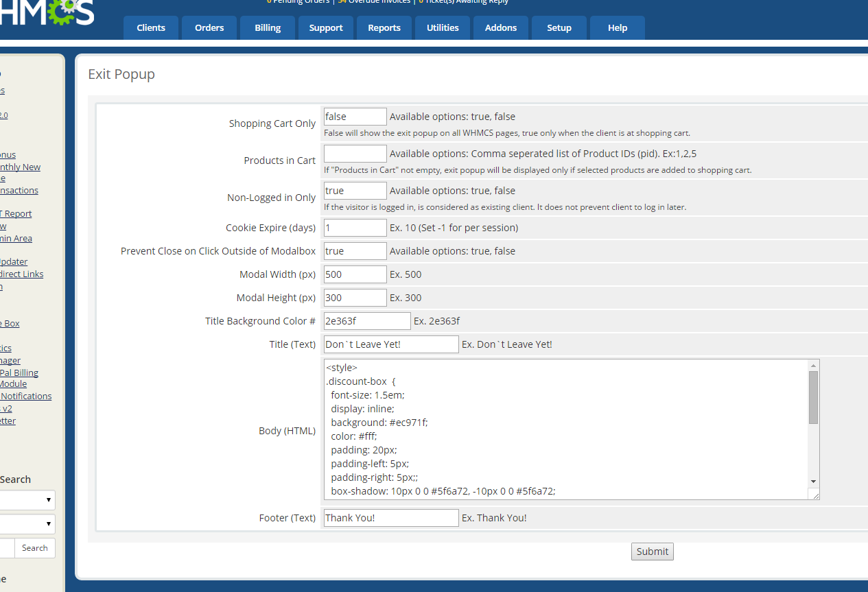
Task: Click the Body HTML scrollbar down arrow
Action: click(813, 482)
